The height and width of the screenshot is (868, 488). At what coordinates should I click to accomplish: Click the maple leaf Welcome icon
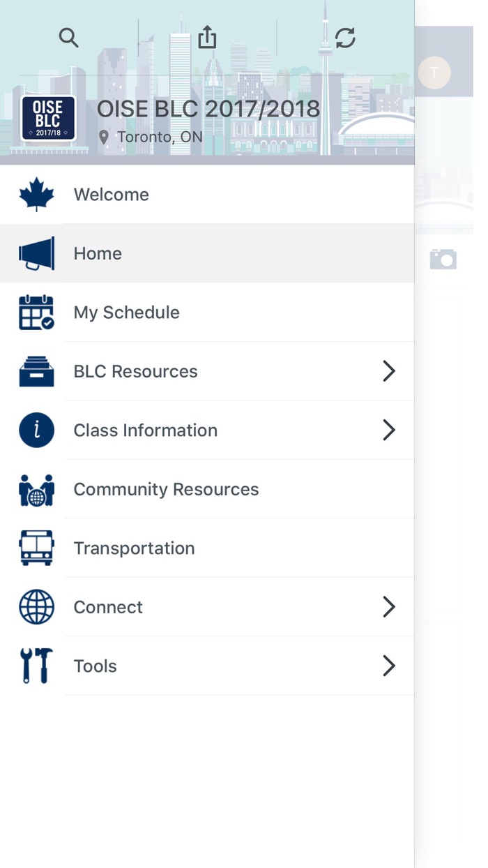(x=36, y=195)
